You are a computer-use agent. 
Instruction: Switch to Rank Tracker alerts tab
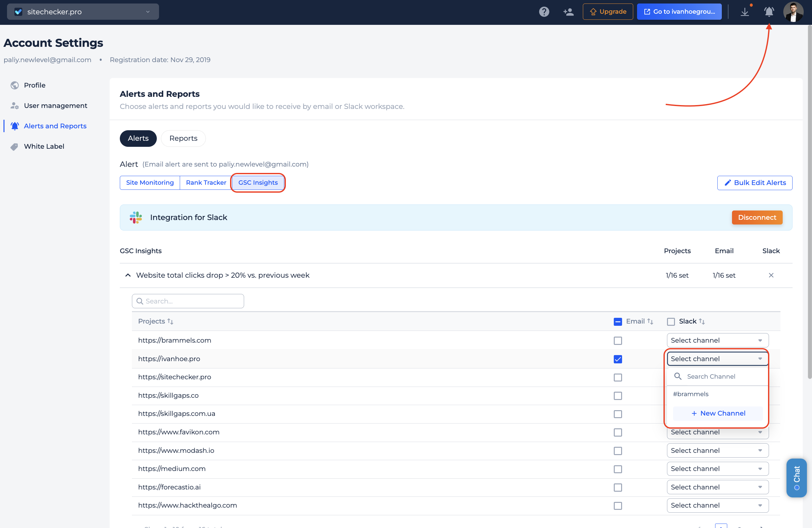pos(206,183)
